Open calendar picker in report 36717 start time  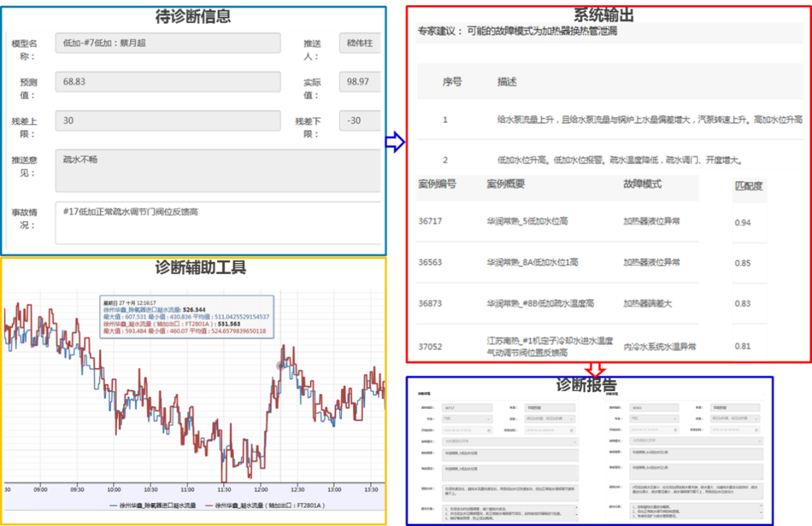tap(489, 430)
